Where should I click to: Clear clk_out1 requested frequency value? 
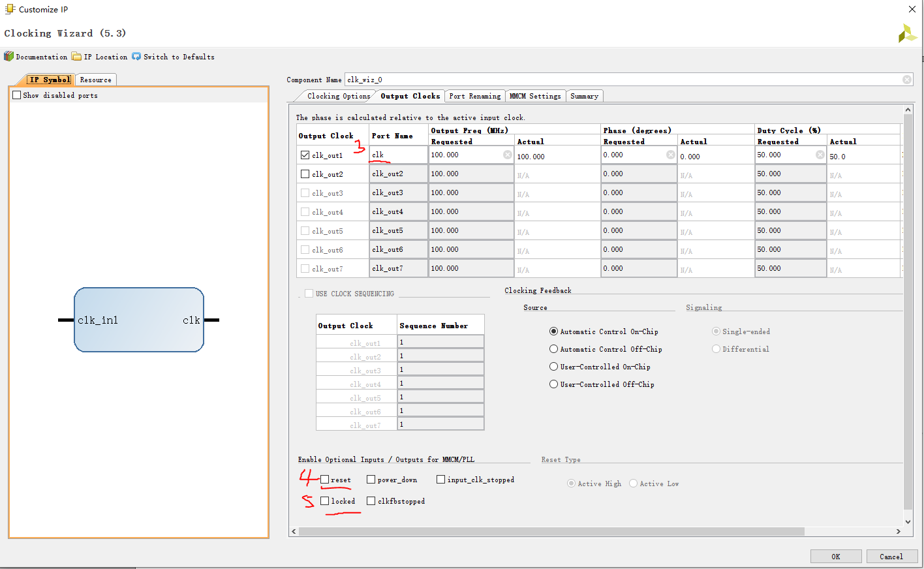508,155
